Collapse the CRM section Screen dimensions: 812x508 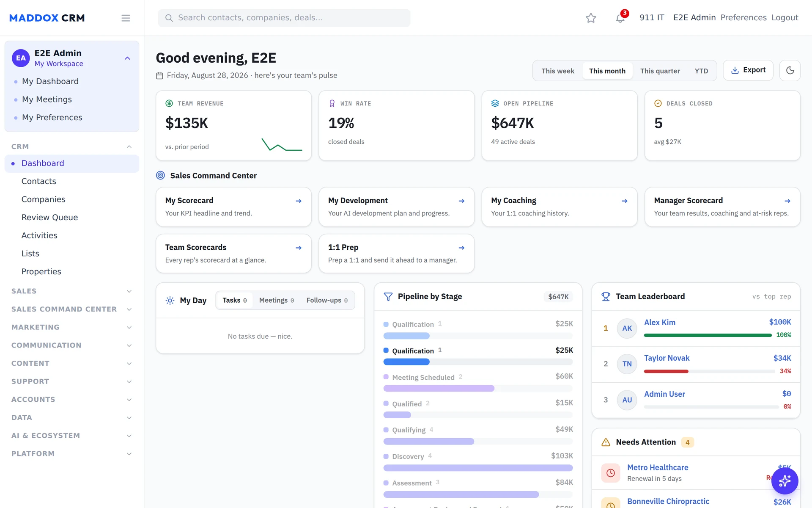(x=129, y=147)
